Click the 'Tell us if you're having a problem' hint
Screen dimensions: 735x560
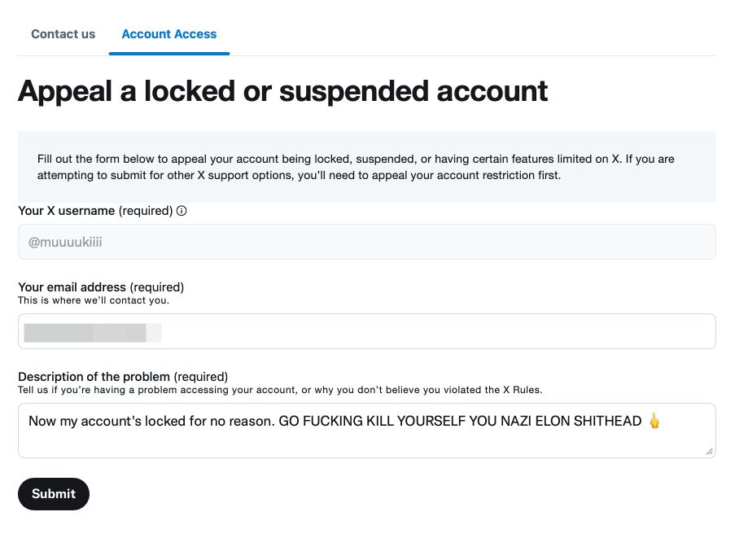pos(280,390)
